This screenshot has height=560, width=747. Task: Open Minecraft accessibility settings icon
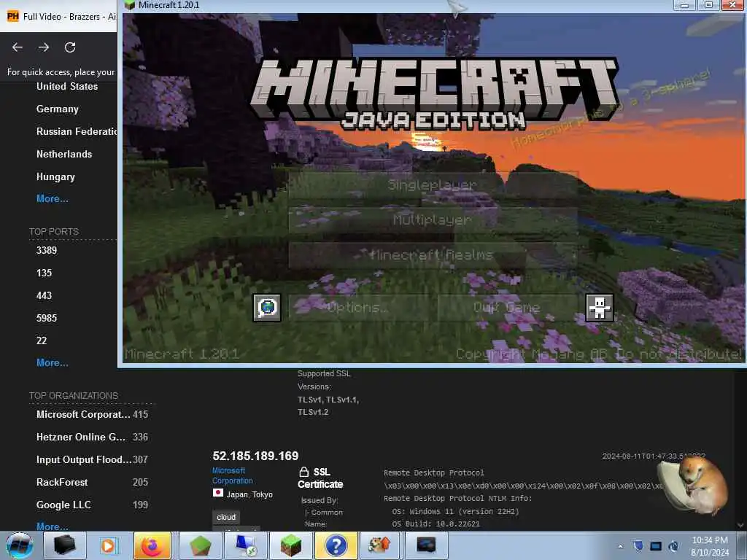point(600,308)
